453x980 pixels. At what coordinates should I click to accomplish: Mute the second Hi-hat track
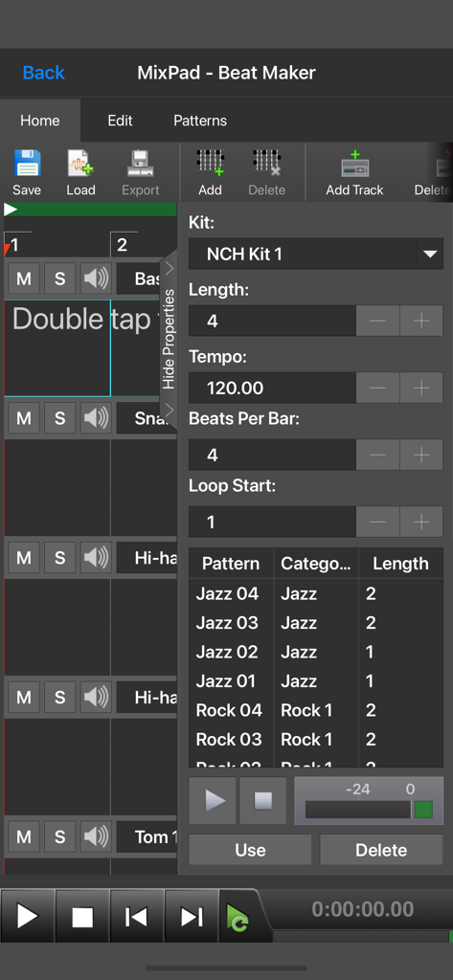pos(24,697)
